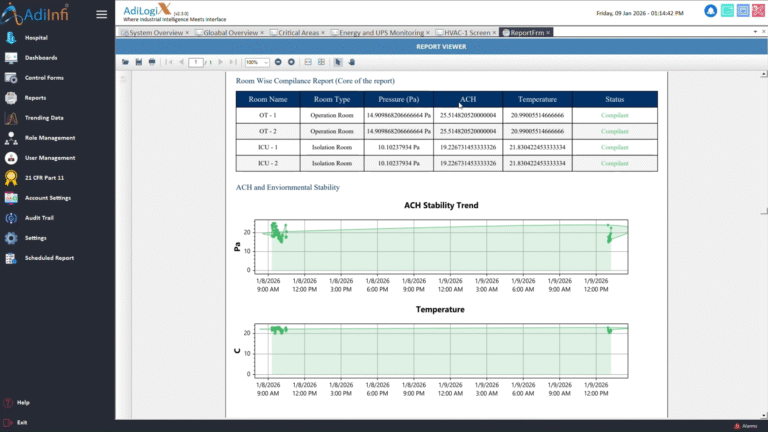Open Scheduled Report in sidebar
768x432 pixels.
tap(50, 258)
